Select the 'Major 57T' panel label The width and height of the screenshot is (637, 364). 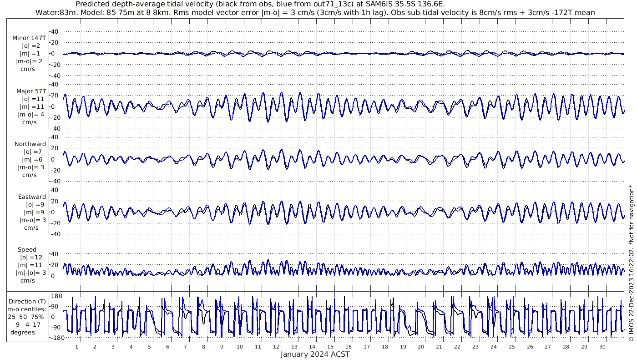click(x=31, y=91)
